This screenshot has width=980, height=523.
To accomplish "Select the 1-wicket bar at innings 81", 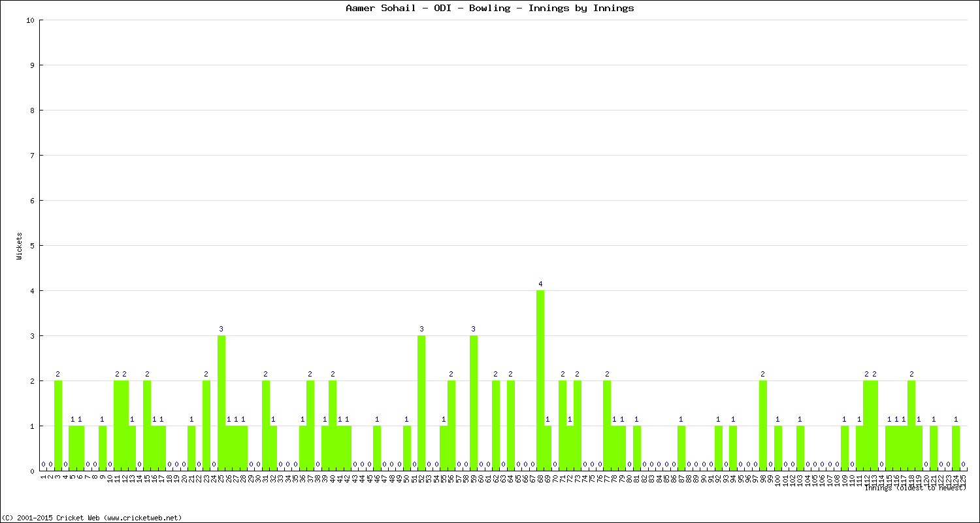I will pyautogui.click(x=637, y=448).
